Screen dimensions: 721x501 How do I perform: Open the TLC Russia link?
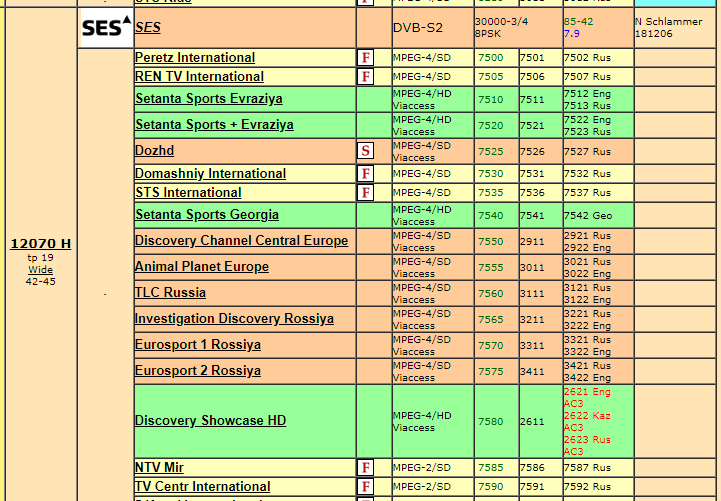(x=170, y=293)
